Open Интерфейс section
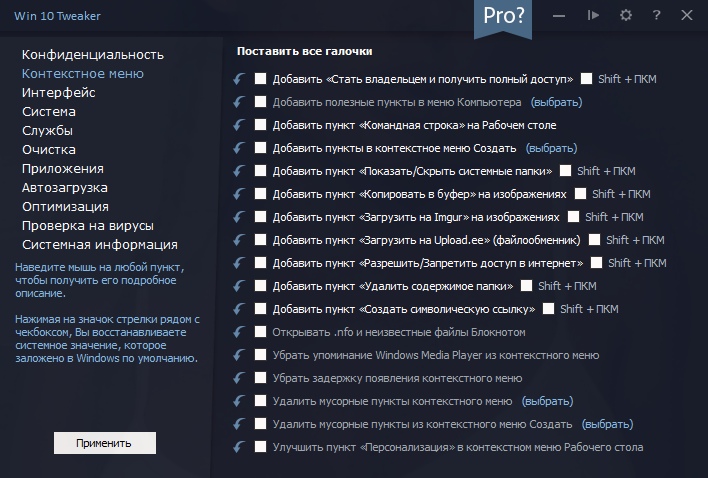This screenshot has width=708, height=478. (x=59, y=93)
